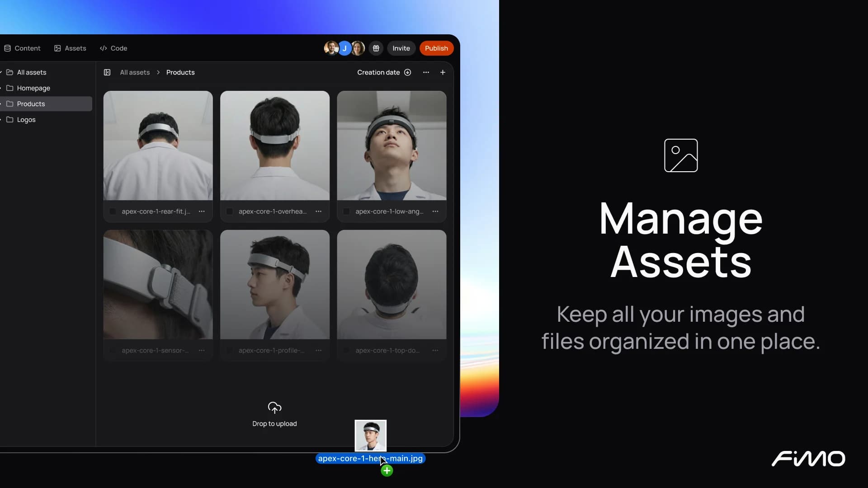The width and height of the screenshot is (868, 488).
Task: Open options for the apex-core-1-overhead image
Action: 318,211
